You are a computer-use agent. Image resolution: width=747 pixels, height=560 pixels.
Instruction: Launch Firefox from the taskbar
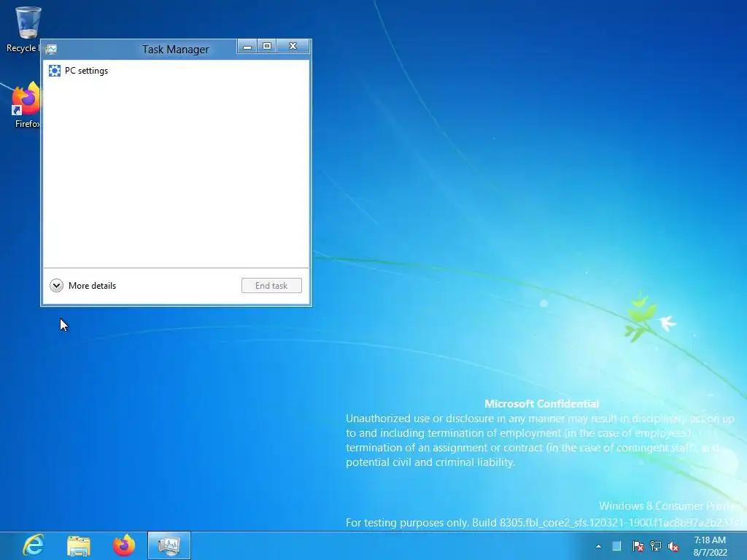(x=124, y=545)
